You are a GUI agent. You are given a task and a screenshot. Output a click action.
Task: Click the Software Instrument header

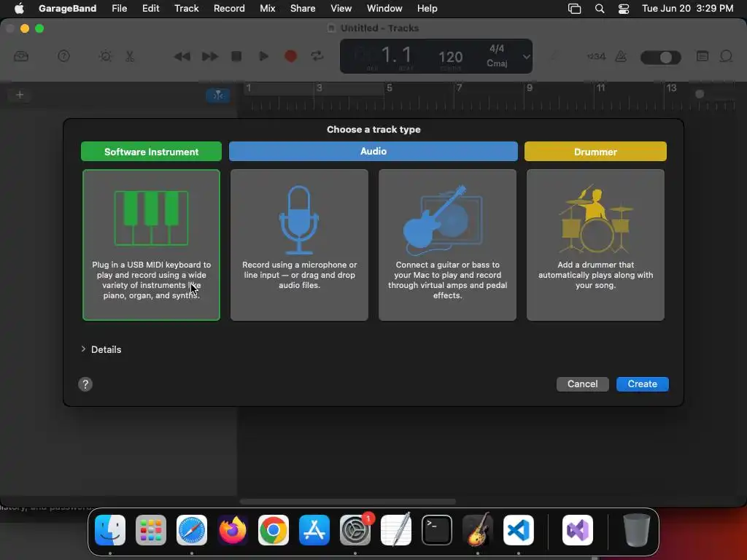151,152
